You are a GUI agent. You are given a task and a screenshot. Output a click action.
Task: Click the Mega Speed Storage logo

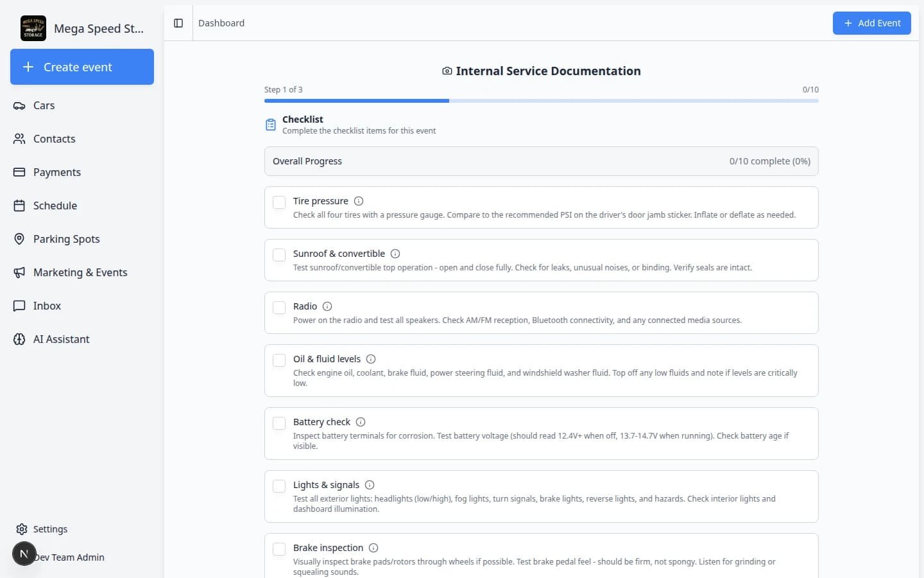pyautogui.click(x=33, y=28)
